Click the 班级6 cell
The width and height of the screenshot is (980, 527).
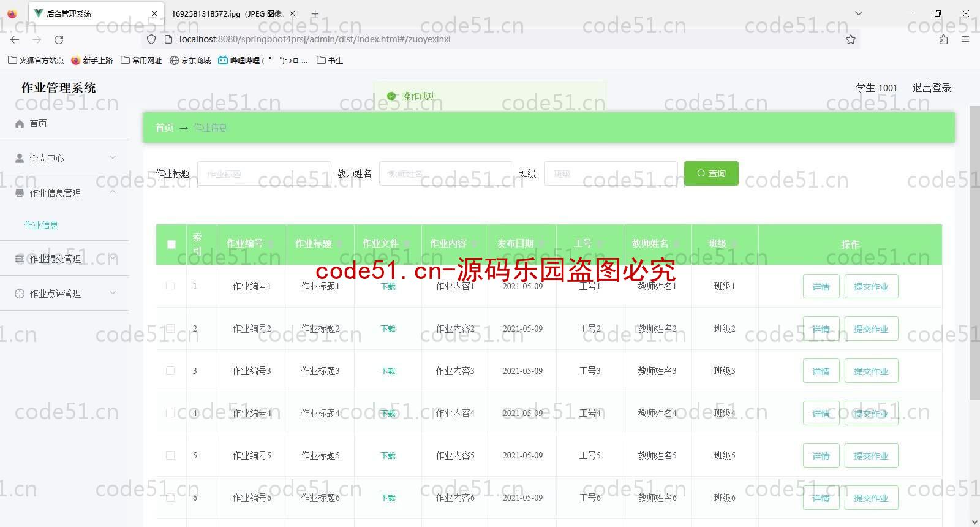point(725,498)
